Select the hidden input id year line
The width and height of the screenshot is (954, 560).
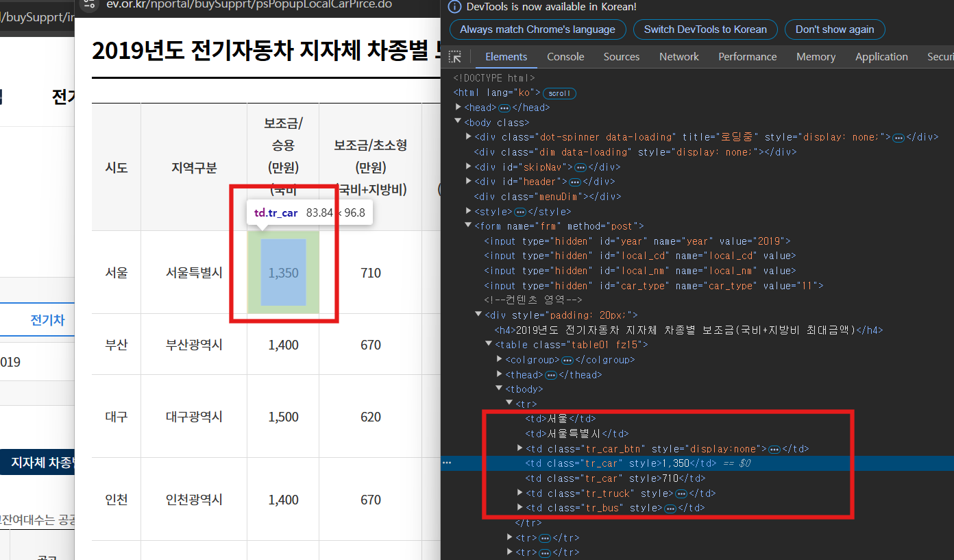pos(637,241)
